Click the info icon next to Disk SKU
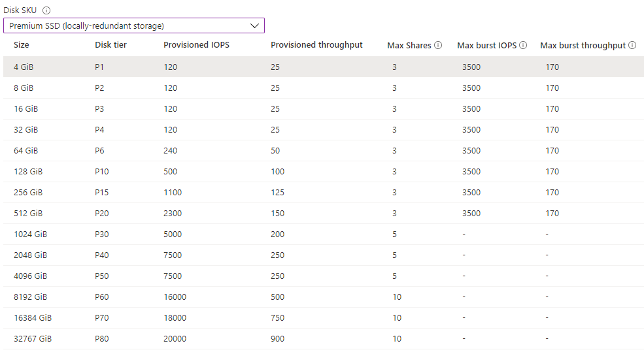Screen dimensions: 644x354 (46, 10)
